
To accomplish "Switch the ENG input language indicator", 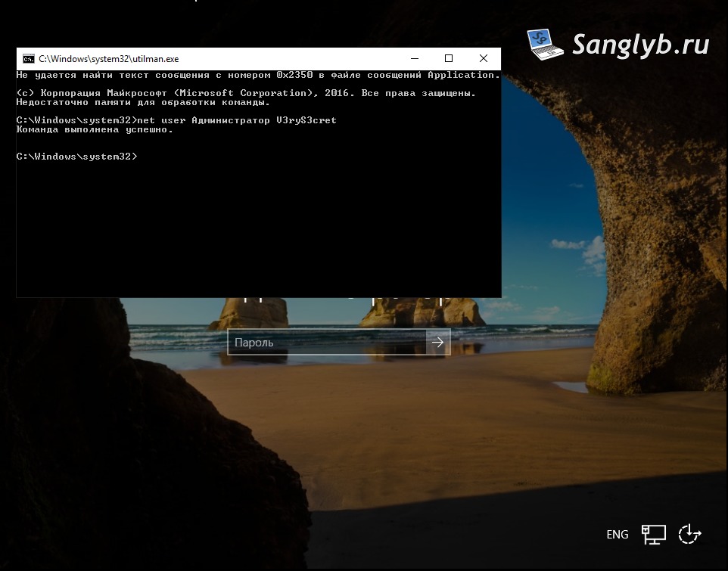I will click(617, 535).
